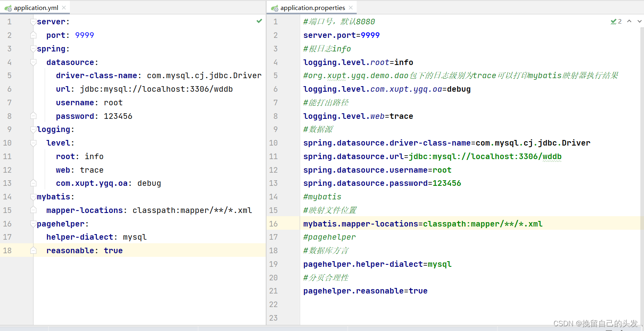Click 'pagehelper.reasonable=true' line
The width and height of the screenshot is (644, 331).
pos(365,291)
